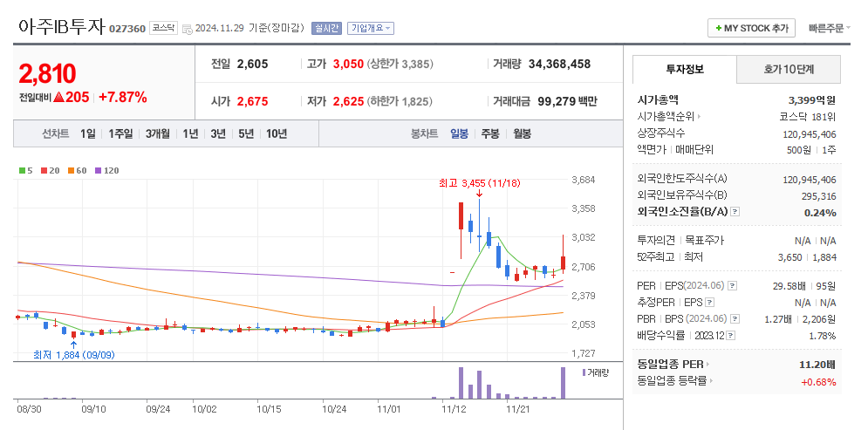Viewport: 868px width, 430px height.
Task: Select the 일봉 candlestick chart
Action: tap(460, 134)
